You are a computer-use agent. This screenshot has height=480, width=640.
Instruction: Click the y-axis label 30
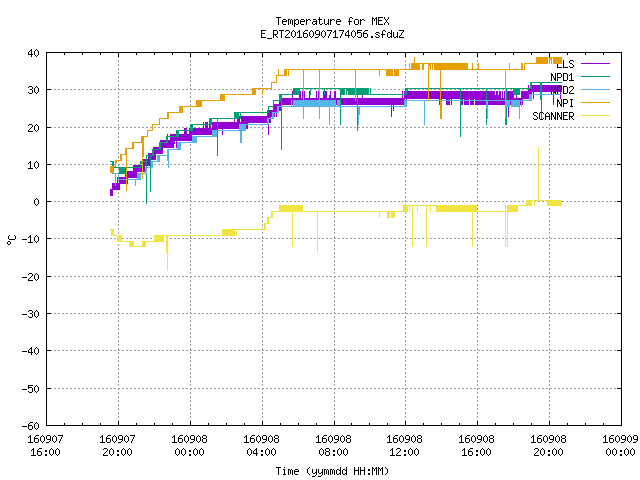click(33, 90)
